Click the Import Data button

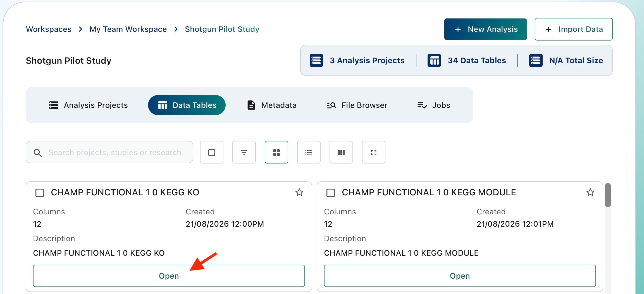(x=574, y=29)
